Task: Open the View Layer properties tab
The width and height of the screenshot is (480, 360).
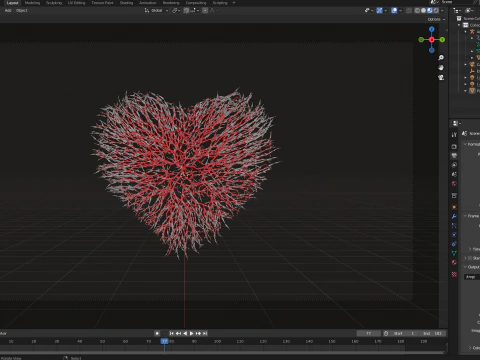Action: 454,165
